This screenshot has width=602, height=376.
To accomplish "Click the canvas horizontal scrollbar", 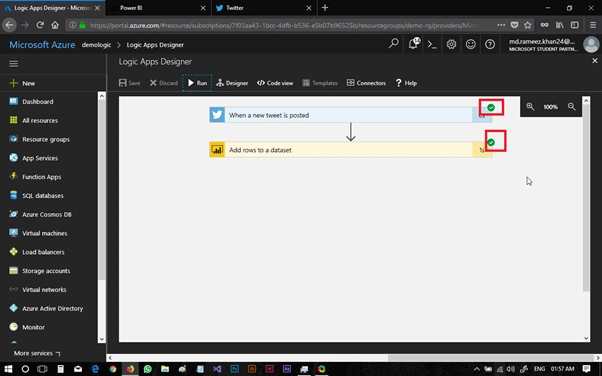I will (x=491, y=358).
